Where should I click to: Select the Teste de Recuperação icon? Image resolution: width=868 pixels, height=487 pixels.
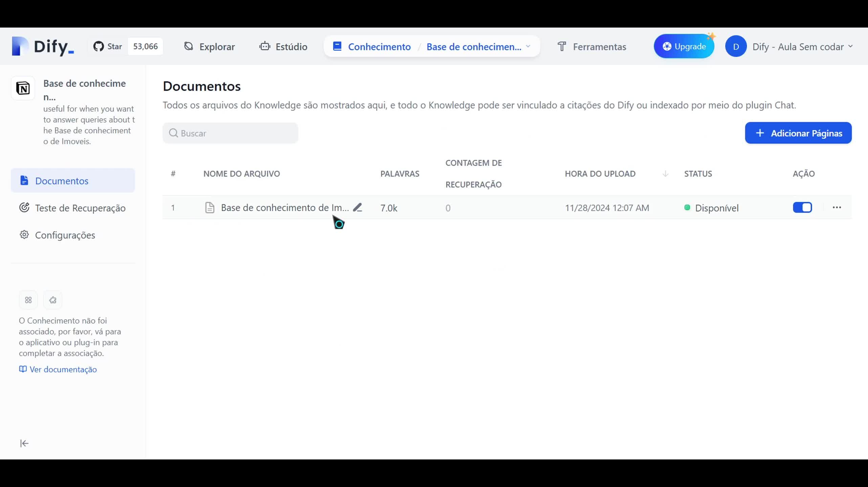pyautogui.click(x=24, y=208)
